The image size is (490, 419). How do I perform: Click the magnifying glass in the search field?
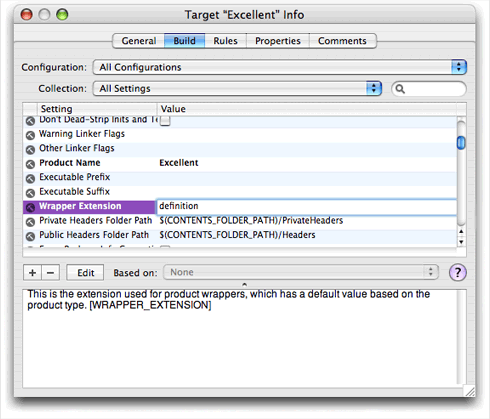click(x=400, y=89)
